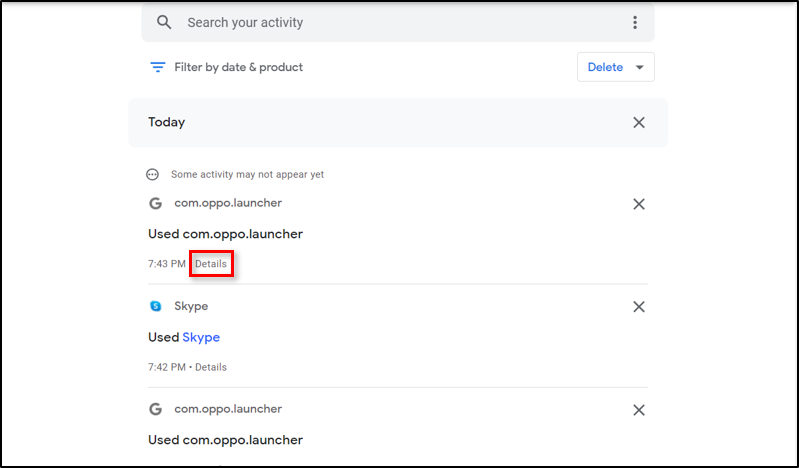Dismiss the Today section with X
The image size is (799, 468).
click(x=639, y=122)
